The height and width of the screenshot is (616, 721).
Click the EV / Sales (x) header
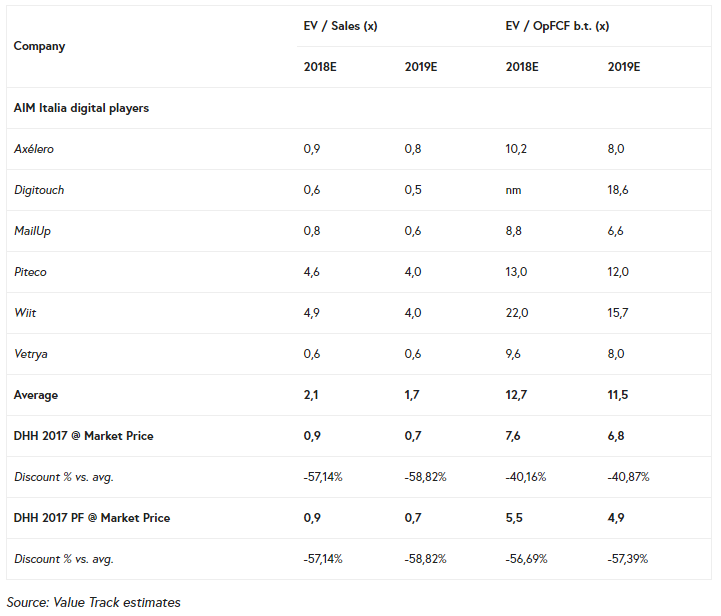coord(340,26)
